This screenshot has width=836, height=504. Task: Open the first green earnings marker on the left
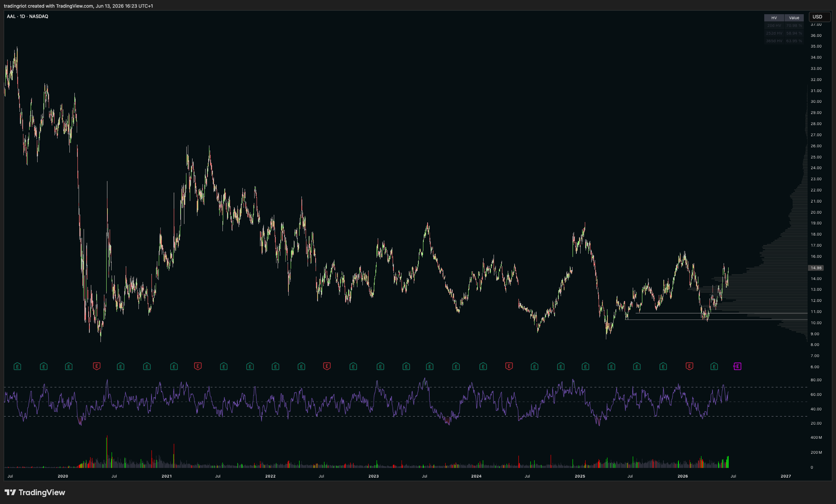(17, 367)
